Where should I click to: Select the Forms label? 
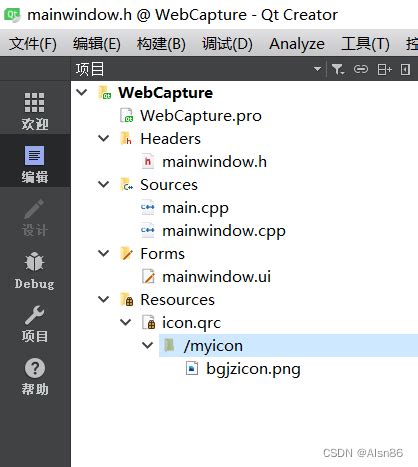coord(162,254)
